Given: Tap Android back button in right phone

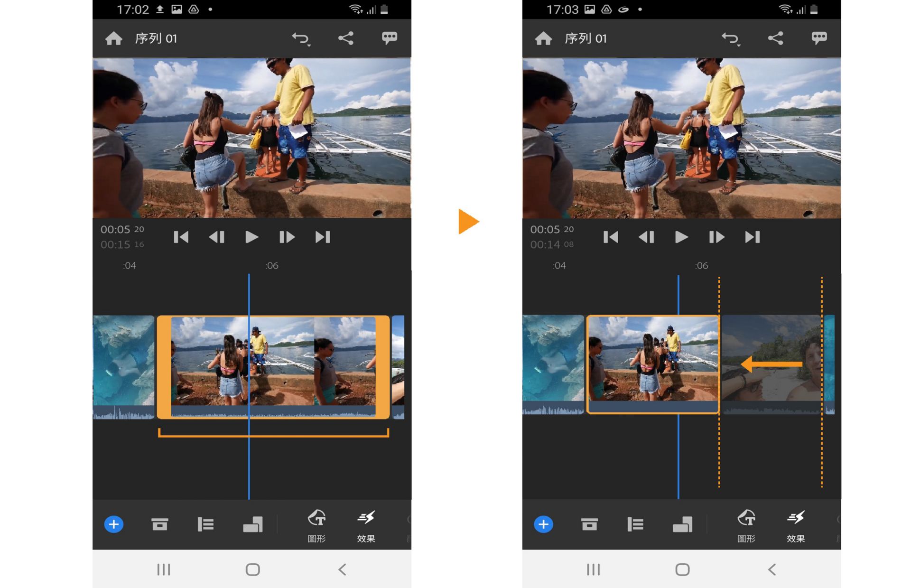Looking at the screenshot, I should [x=772, y=569].
